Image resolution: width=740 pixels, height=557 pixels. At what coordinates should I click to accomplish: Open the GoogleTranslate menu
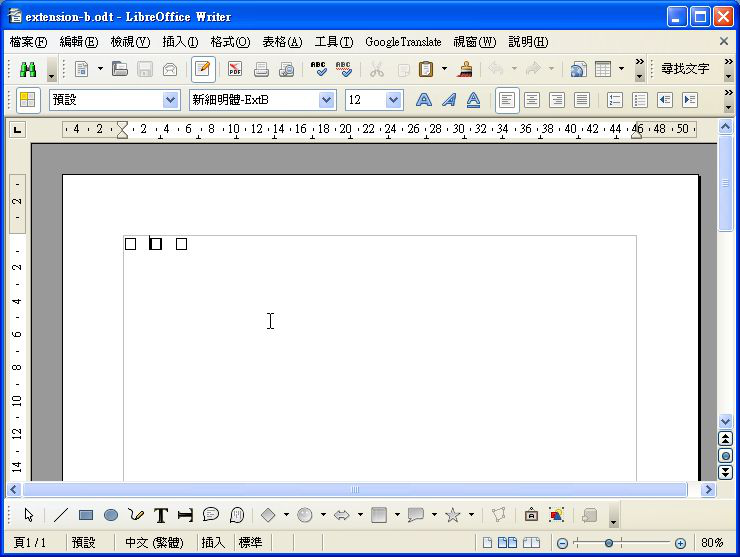[403, 42]
